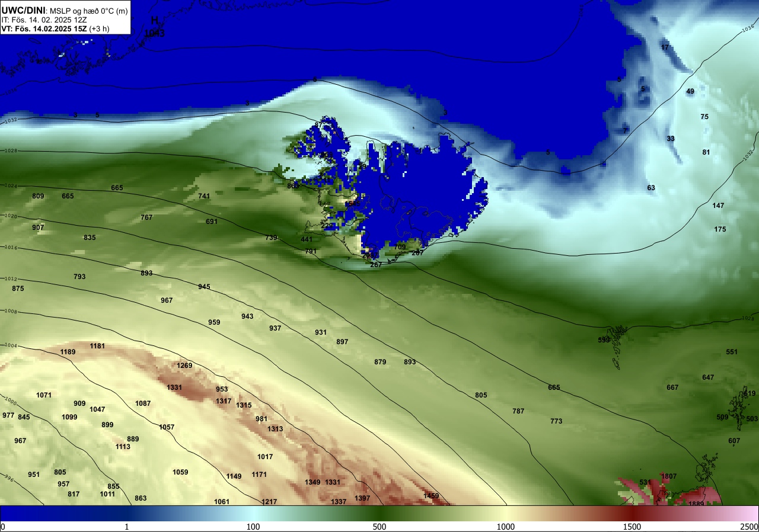Click the 100 label on the color scale
The width and height of the screenshot is (759, 532).
pyautogui.click(x=253, y=527)
